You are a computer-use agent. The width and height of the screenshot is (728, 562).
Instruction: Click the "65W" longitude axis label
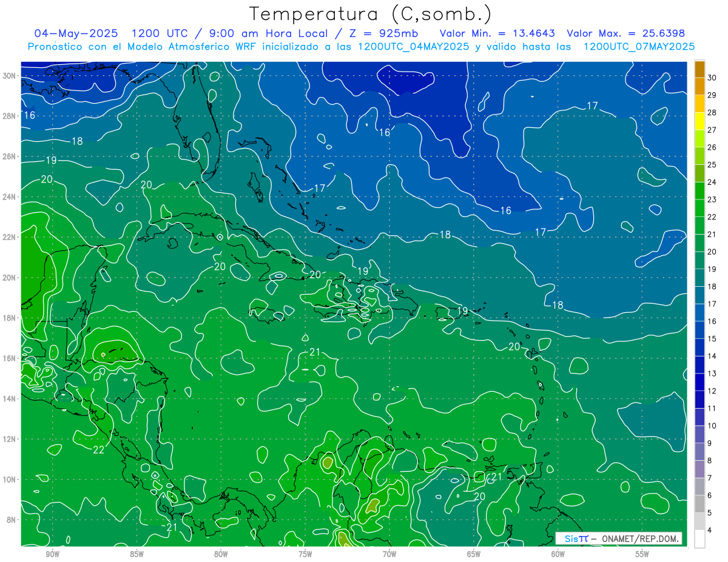pyautogui.click(x=474, y=554)
